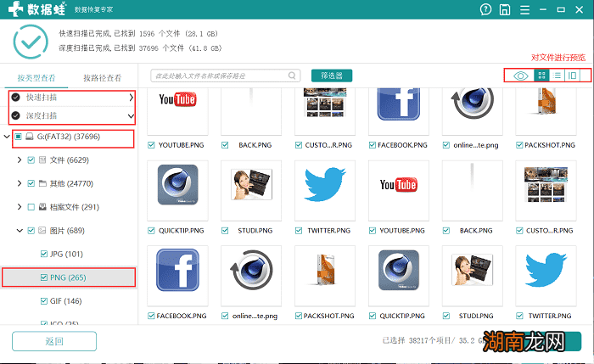Uncheck the JPG (101) checkbox

point(44,254)
